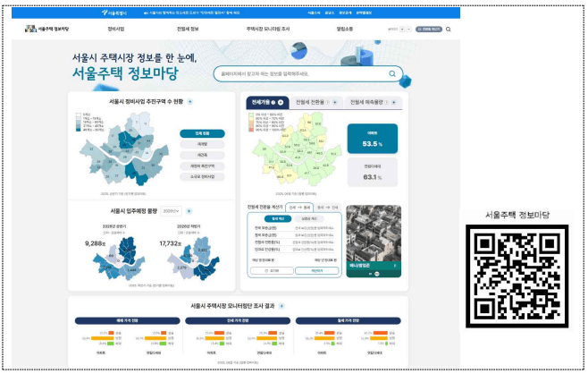Click the magnifier icon in the top navigation
Viewport: 588px width, 374px height.
click(x=448, y=30)
